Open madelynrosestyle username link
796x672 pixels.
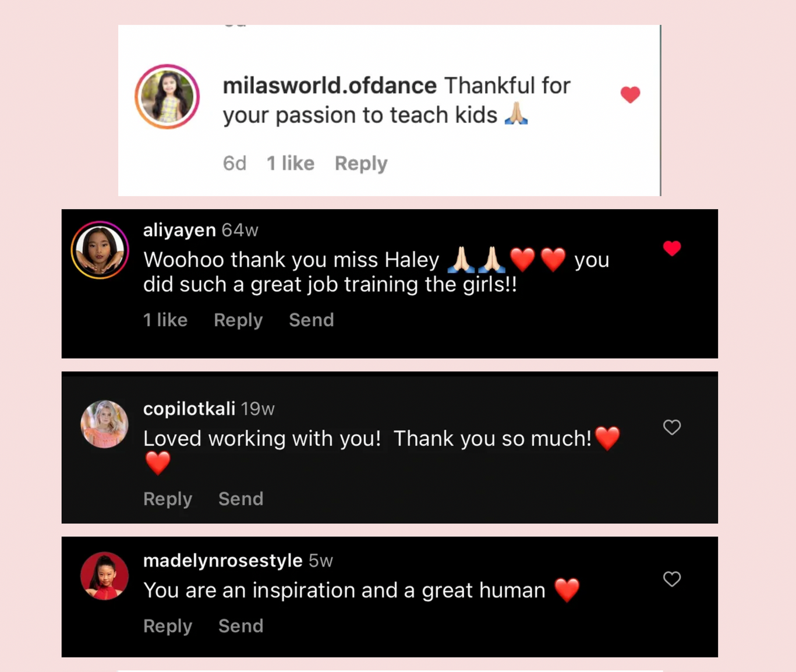click(223, 561)
